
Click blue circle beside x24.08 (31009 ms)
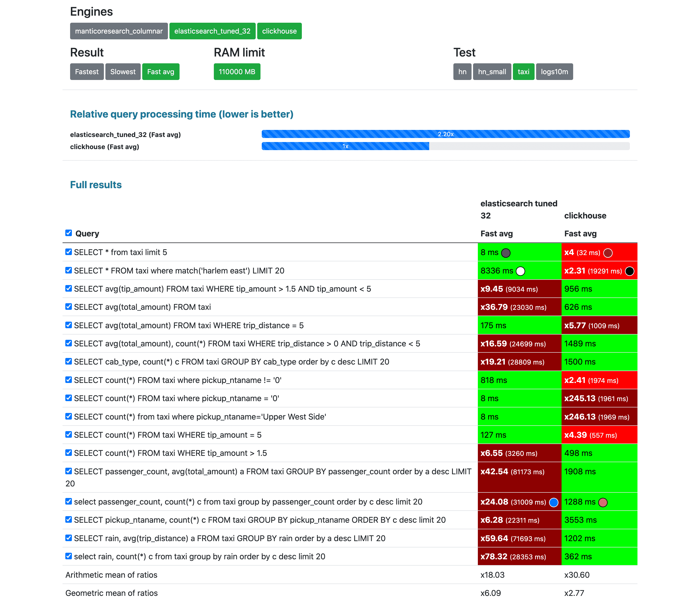click(554, 502)
